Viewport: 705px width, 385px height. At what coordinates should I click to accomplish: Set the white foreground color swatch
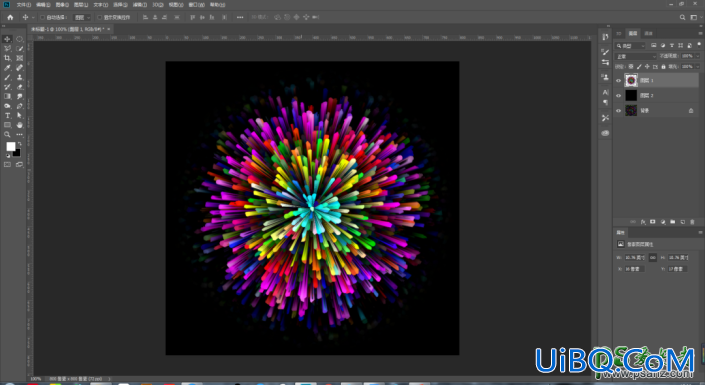pyautogui.click(x=10, y=146)
